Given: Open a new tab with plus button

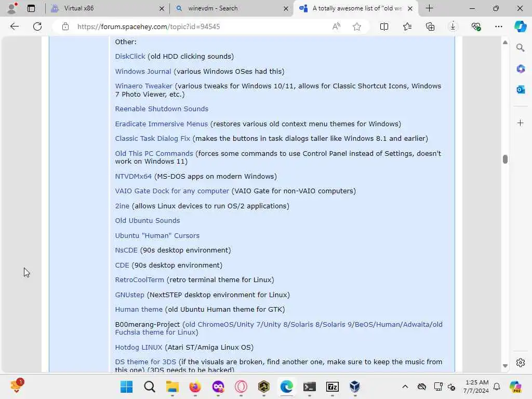Looking at the screenshot, I should [x=429, y=8].
